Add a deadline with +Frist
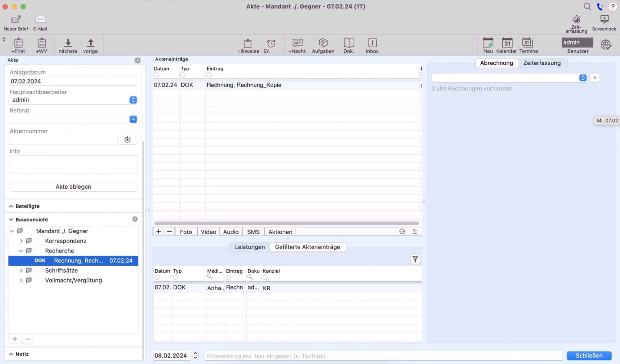This screenshot has height=364, width=620. pos(18,46)
